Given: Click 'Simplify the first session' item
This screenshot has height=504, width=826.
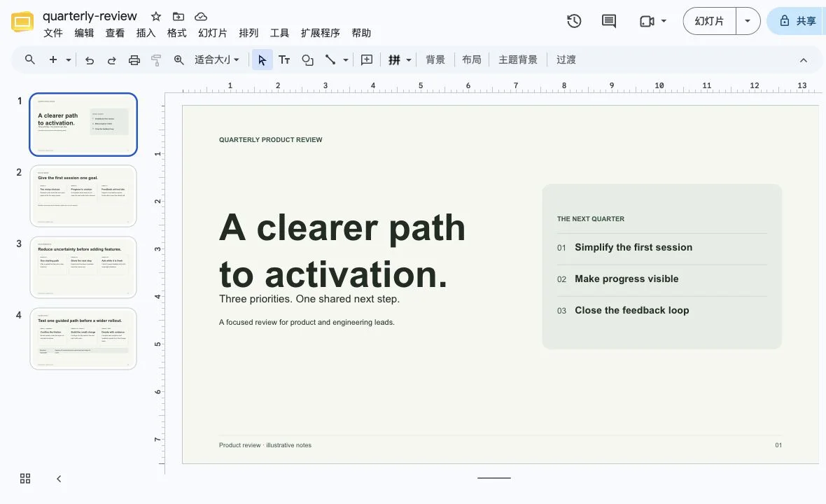Looking at the screenshot, I should click(x=633, y=248).
